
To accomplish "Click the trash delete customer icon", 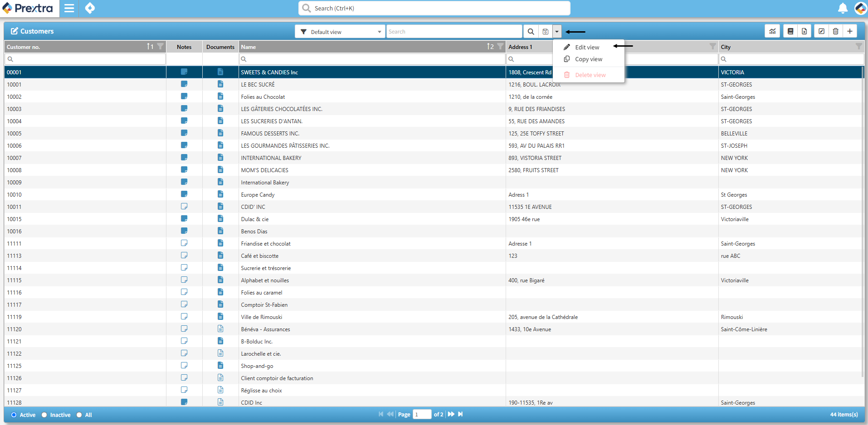I will click(x=835, y=31).
